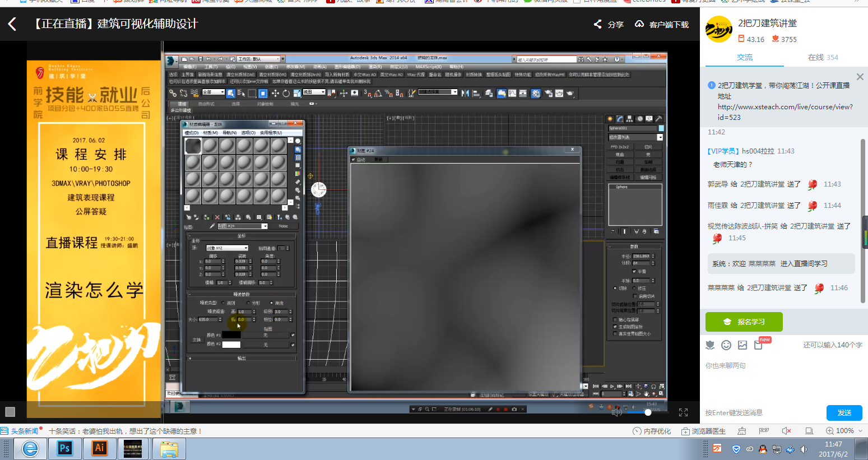
Task: Enter fullscreen mode for the video
Action: (683, 412)
